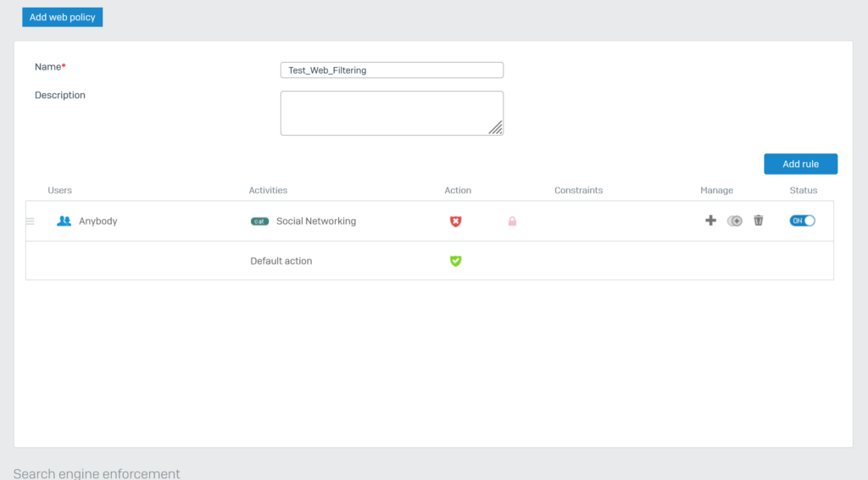This screenshot has width=868, height=480.
Task: Click the Constraints cell of the rule
Action: coord(578,220)
